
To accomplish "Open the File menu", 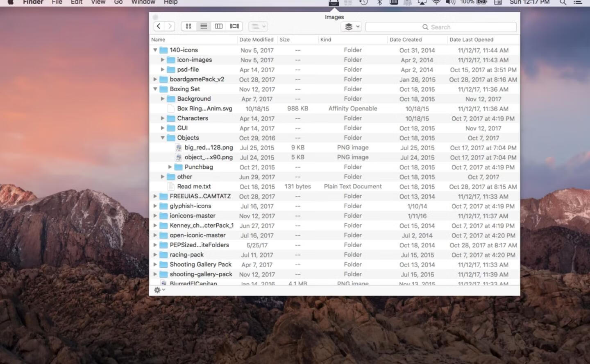I will tap(57, 2).
